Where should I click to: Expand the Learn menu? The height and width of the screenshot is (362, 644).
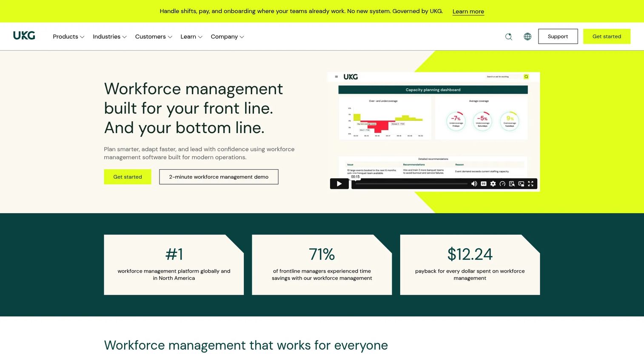191,37
